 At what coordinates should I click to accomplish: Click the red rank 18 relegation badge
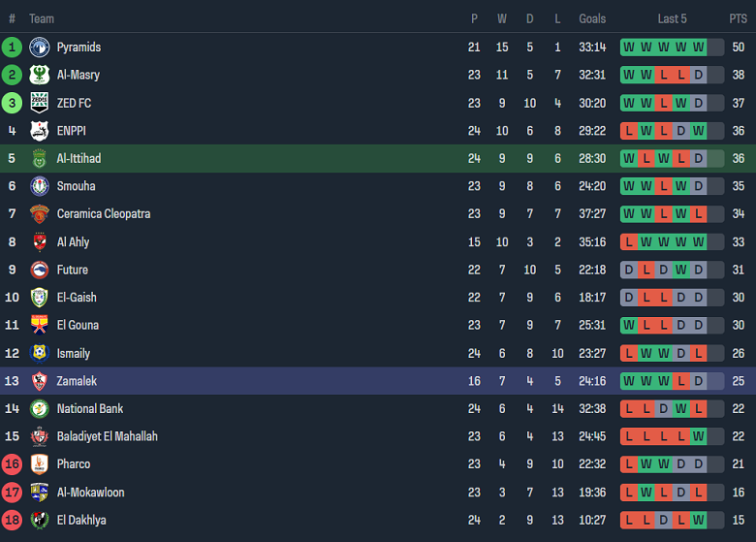click(12, 520)
